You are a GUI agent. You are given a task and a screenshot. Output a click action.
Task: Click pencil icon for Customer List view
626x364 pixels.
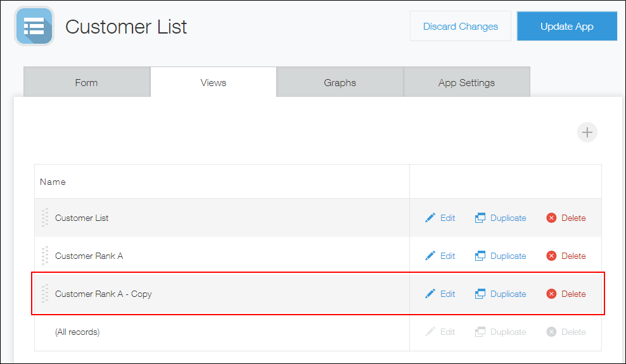(430, 218)
